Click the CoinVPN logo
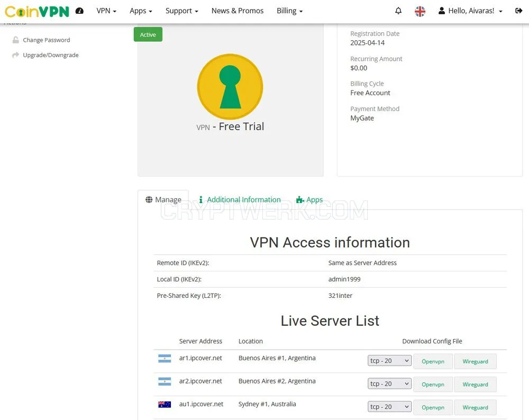 [37, 12]
